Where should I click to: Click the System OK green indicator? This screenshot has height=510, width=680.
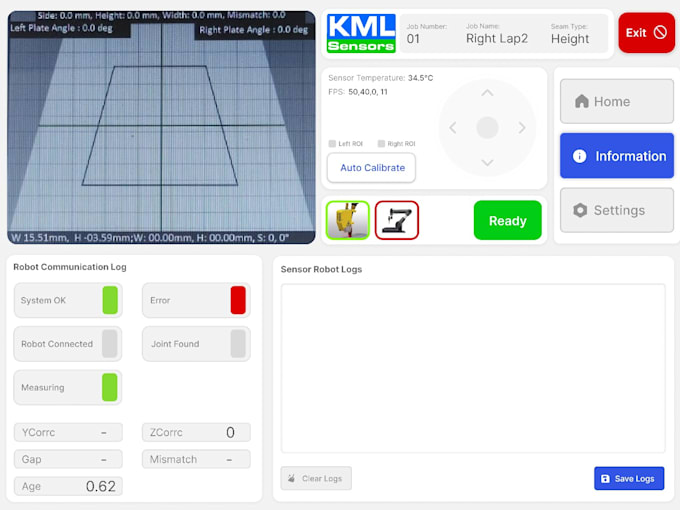[x=110, y=300]
